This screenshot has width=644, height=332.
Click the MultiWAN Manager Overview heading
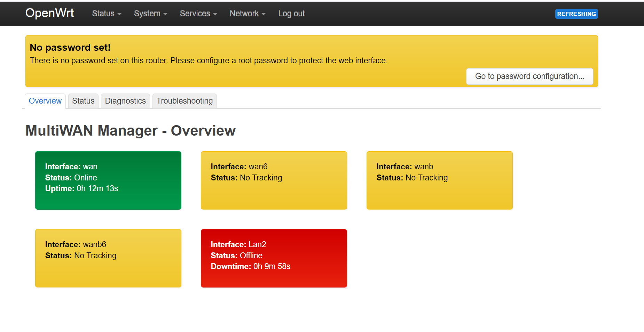coord(131,131)
